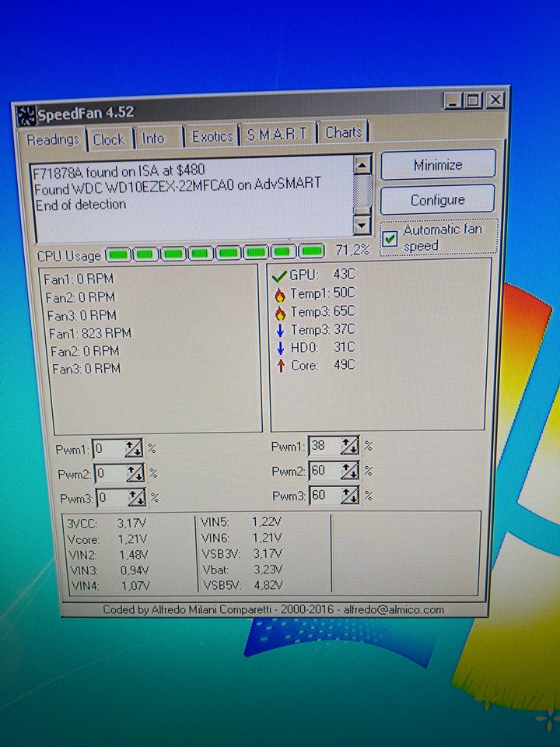Open the S.M.A.R.T. tab
Screen dimensions: 560x747
tap(278, 135)
